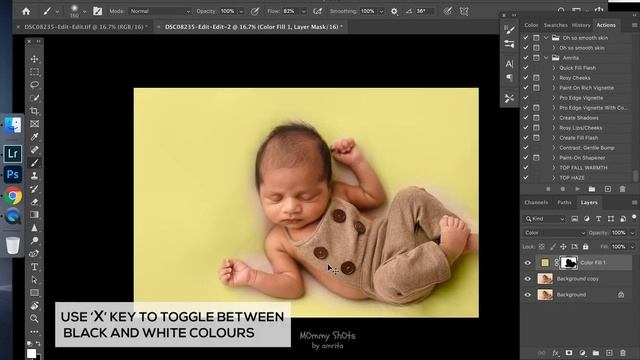Image resolution: width=640 pixels, height=360 pixels.
Task: Hide the Color Fill 1 layer
Action: (x=528, y=263)
